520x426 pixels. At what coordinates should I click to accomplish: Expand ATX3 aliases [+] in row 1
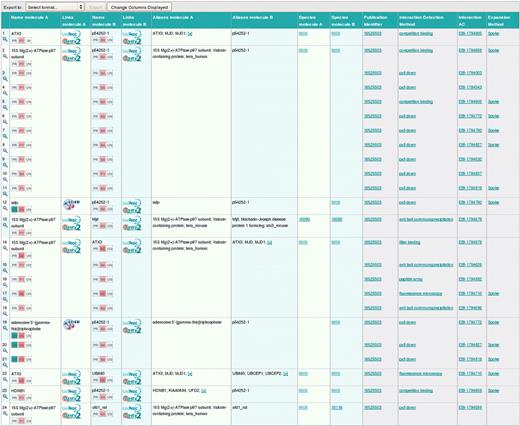(190, 34)
